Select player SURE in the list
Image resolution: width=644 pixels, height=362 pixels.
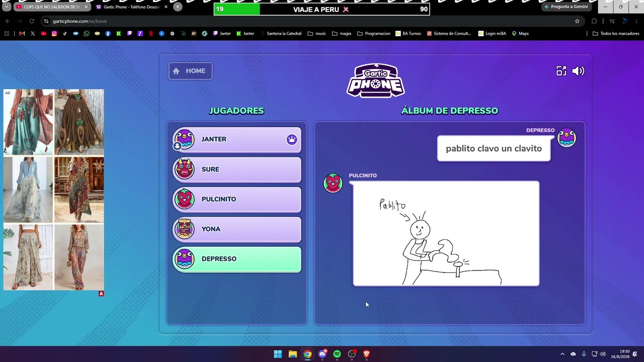click(x=237, y=169)
